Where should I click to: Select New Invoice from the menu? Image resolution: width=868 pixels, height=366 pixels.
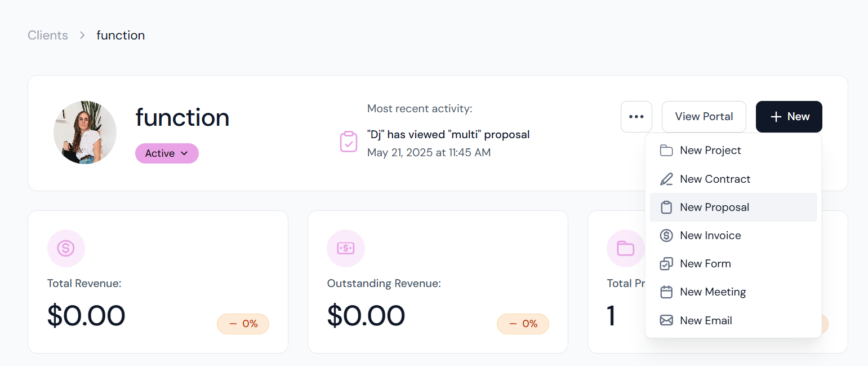(733, 236)
